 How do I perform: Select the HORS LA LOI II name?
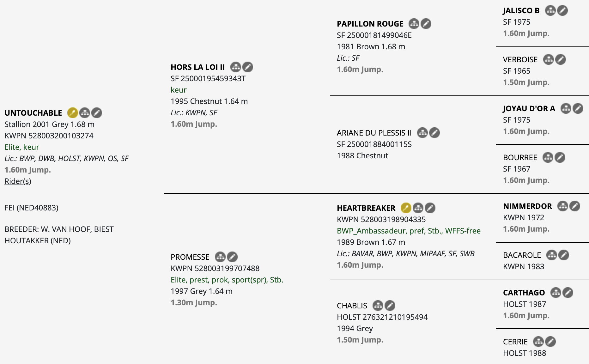[x=198, y=67]
